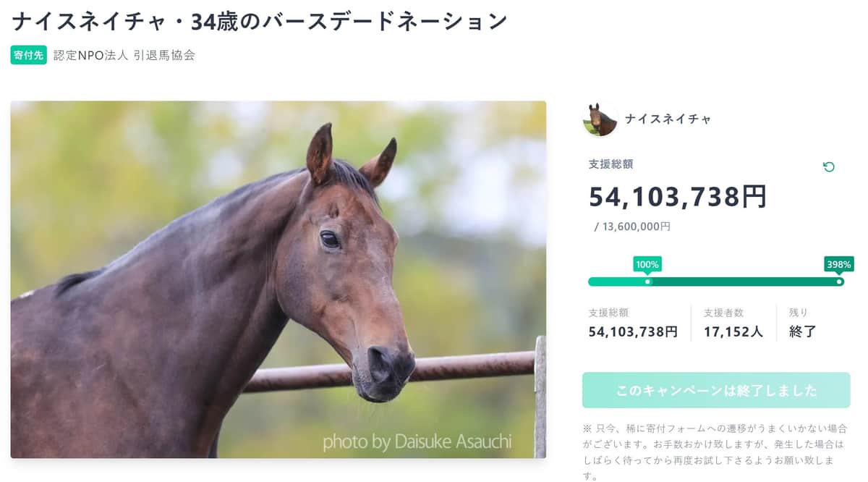Click the large 54,103,738円 total amount
868x482 pixels.
pos(677,197)
